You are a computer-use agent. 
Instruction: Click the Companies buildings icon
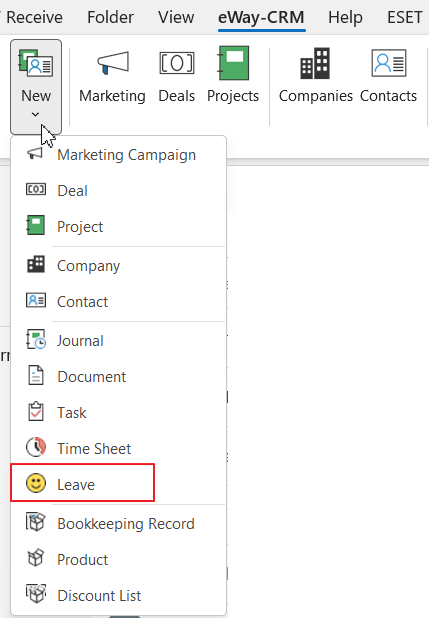click(315, 63)
